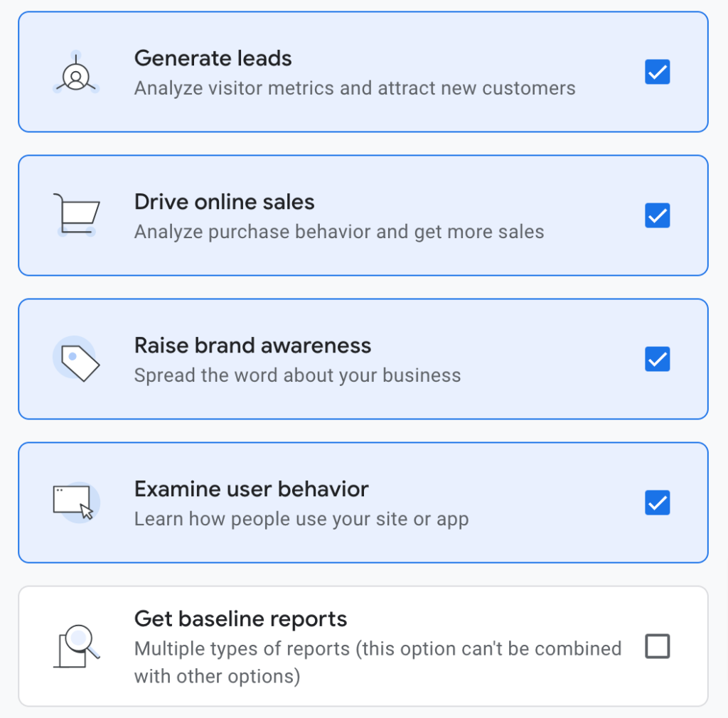The image size is (728, 718).
Task: Click the Get baseline reports description text
Action: 377,662
